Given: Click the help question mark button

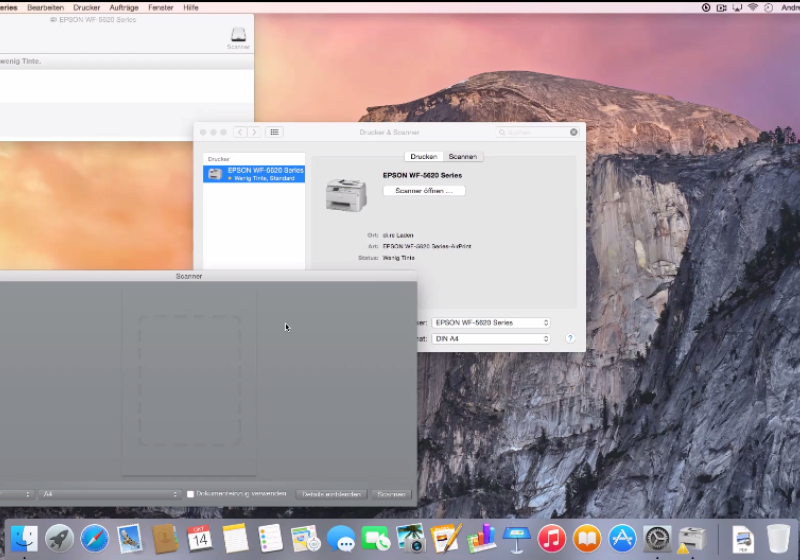Looking at the screenshot, I should [570, 339].
